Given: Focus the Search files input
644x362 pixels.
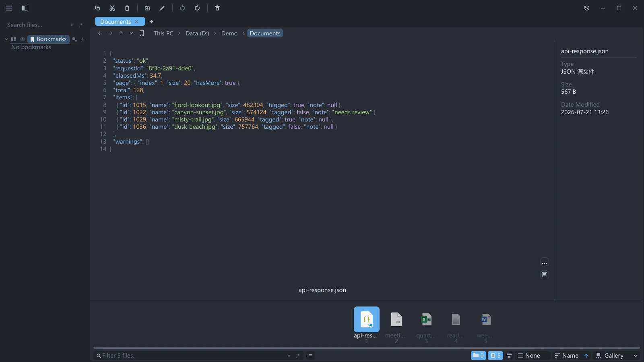Looking at the screenshot, I should coord(36,25).
